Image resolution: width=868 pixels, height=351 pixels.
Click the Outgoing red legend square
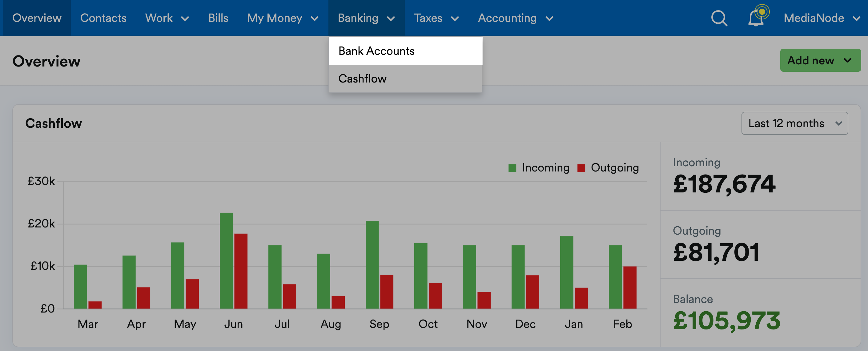point(582,167)
